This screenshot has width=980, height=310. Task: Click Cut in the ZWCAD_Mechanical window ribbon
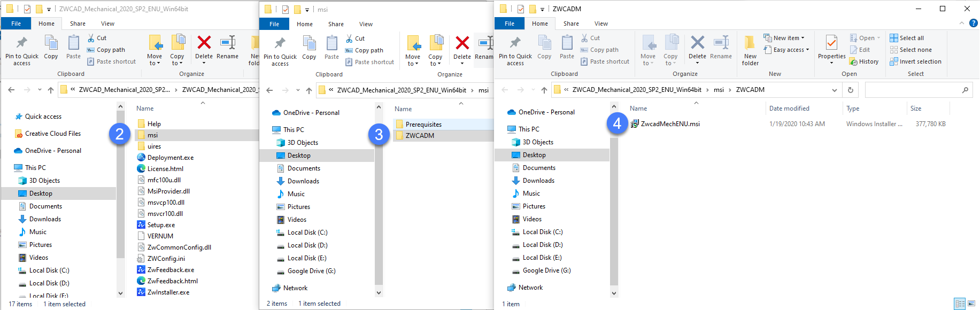(x=97, y=38)
